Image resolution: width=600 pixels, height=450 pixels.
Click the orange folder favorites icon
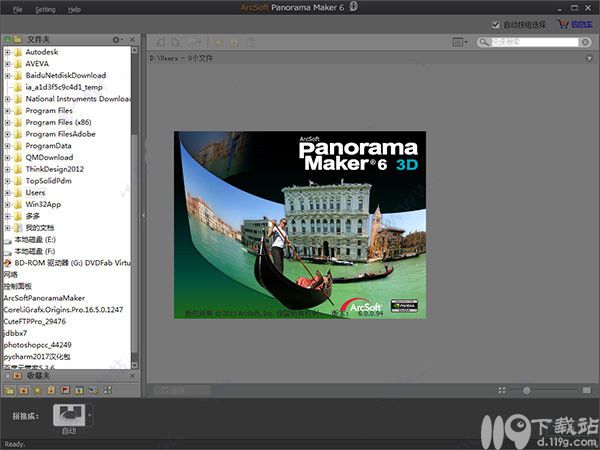[x=24, y=390]
